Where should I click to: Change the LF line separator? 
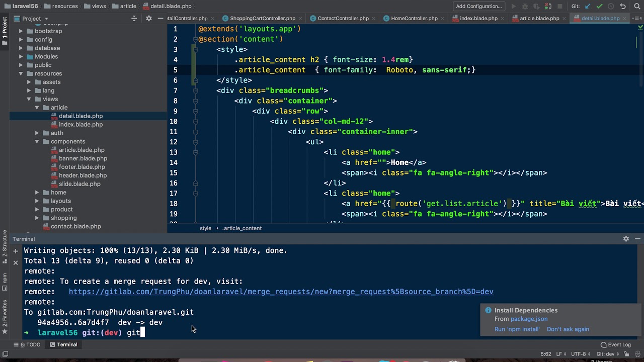560,354
